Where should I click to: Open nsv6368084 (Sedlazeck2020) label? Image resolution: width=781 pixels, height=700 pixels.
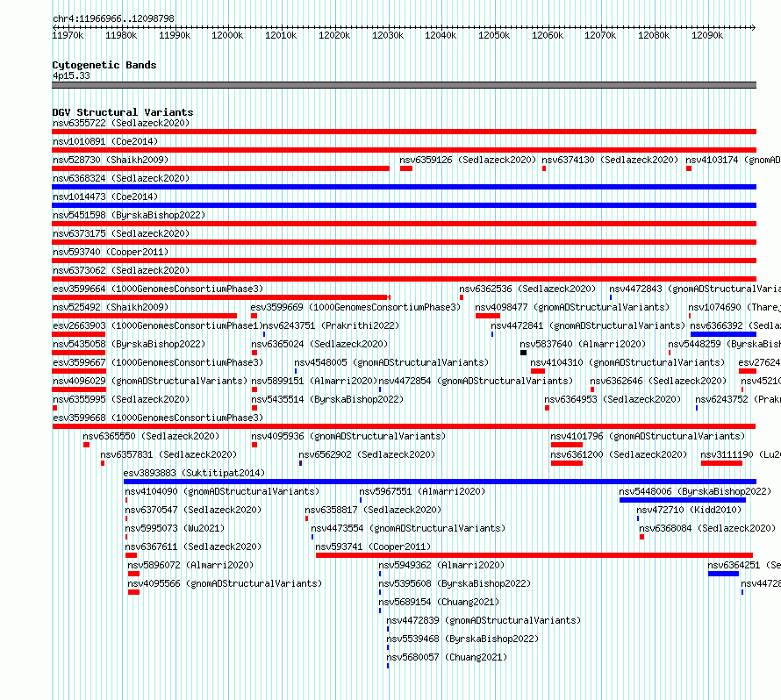tap(707, 528)
